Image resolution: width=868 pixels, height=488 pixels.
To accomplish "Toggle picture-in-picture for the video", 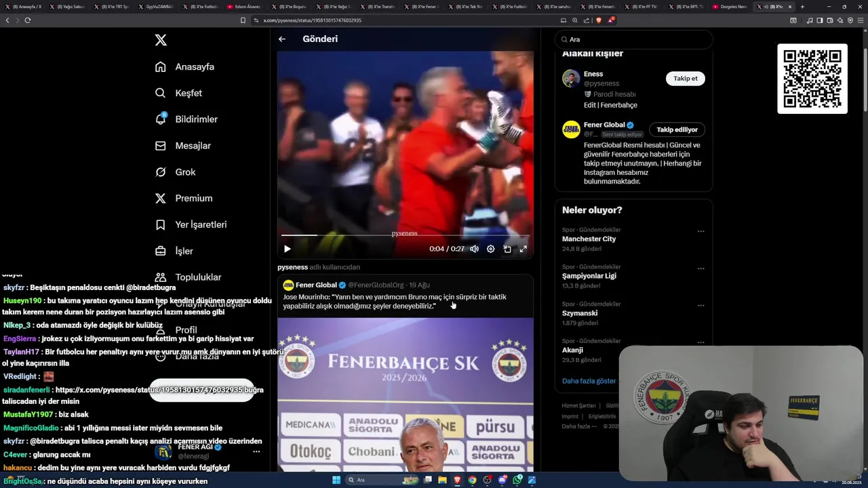I will (507, 249).
